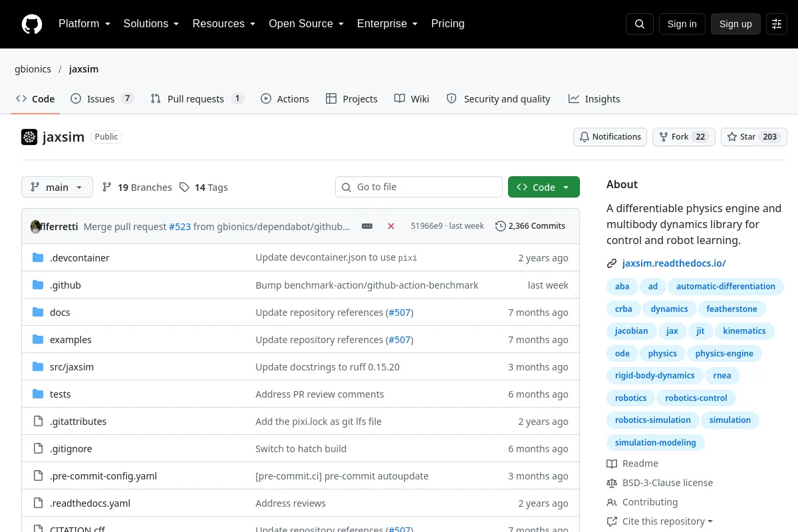Click the .gitignore file icon
Viewport: 798px width, 532px height.
tap(38, 448)
